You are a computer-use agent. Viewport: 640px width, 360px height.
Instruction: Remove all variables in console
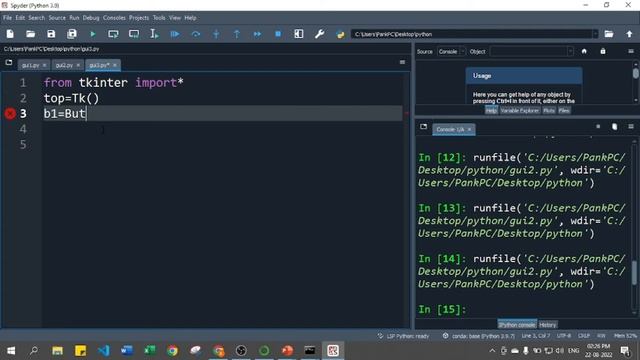click(614, 127)
